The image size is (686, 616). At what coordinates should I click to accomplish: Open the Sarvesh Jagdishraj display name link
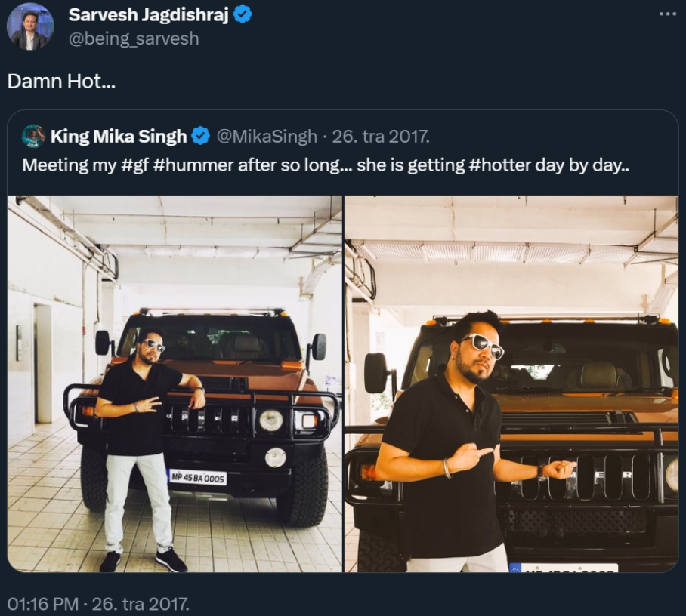click(147, 14)
